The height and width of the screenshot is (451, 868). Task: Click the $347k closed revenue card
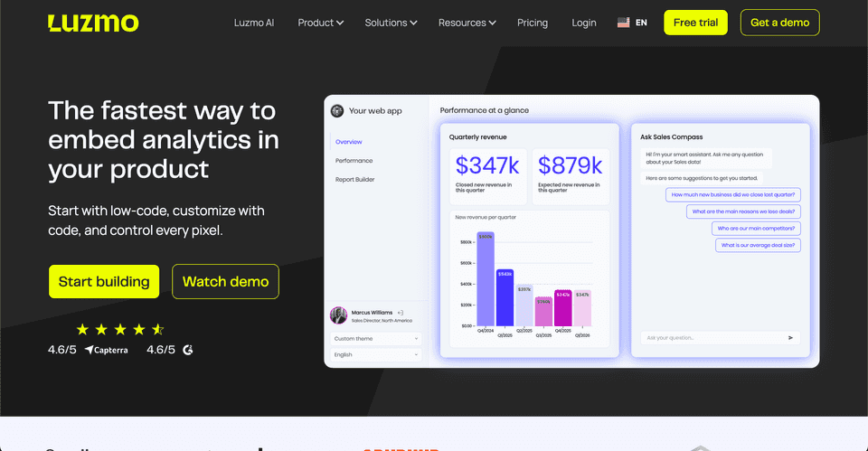coord(487,176)
